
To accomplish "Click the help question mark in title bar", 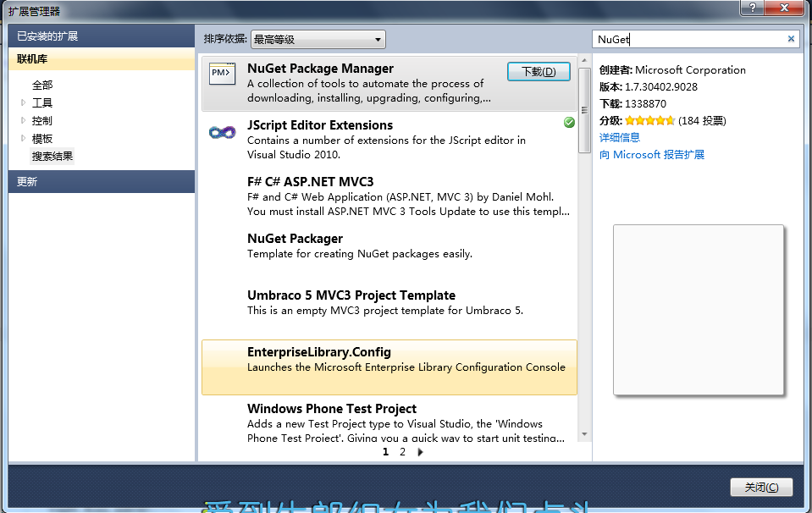I will [x=753, y=8].
